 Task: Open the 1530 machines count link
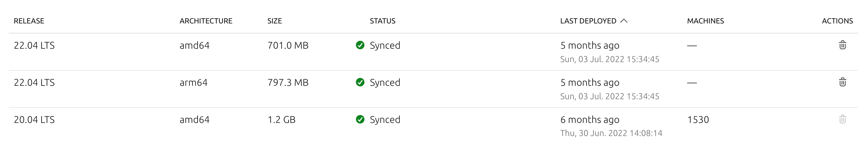pos(698,120)
